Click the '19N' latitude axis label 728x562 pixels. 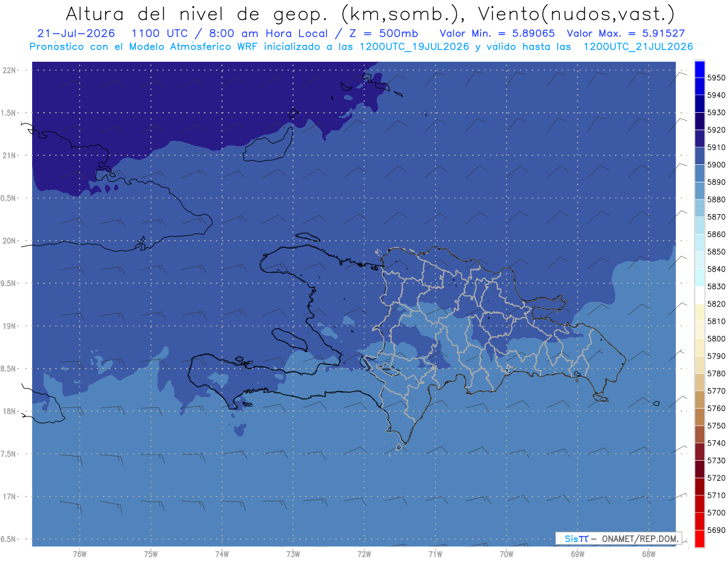pyautogui.click(x=10, y=326)
